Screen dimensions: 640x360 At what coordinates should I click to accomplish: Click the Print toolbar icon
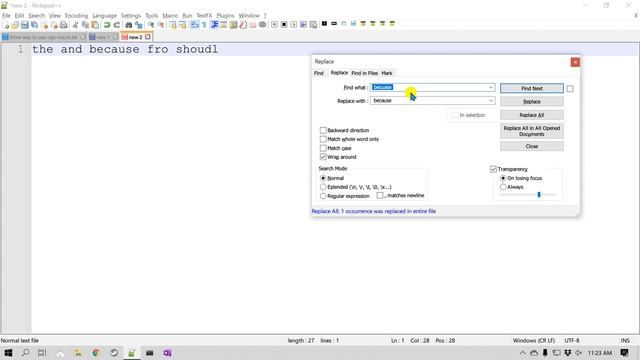64,25
